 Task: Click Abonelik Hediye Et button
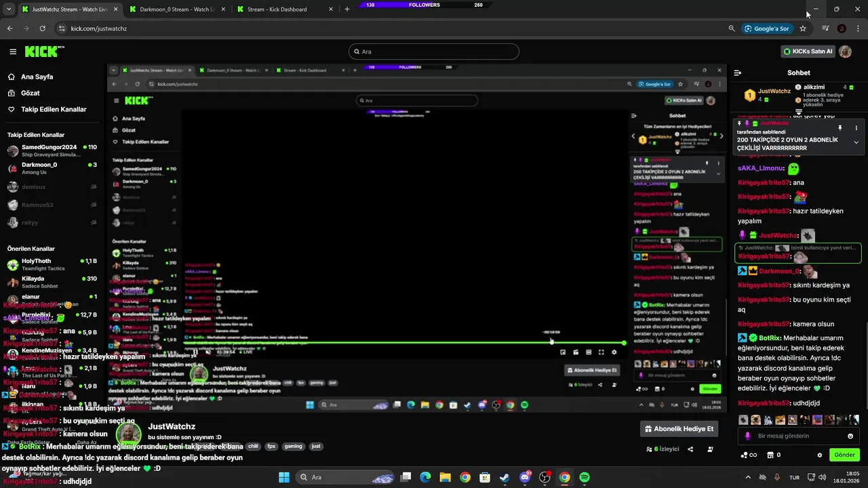click(x=679, y=429)
